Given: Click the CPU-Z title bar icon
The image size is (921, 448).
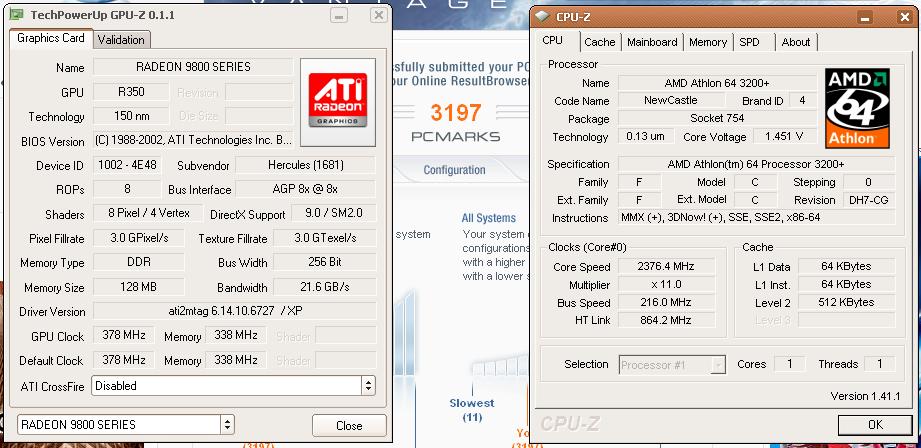Looking at the screenshot, I should point(543,17).
